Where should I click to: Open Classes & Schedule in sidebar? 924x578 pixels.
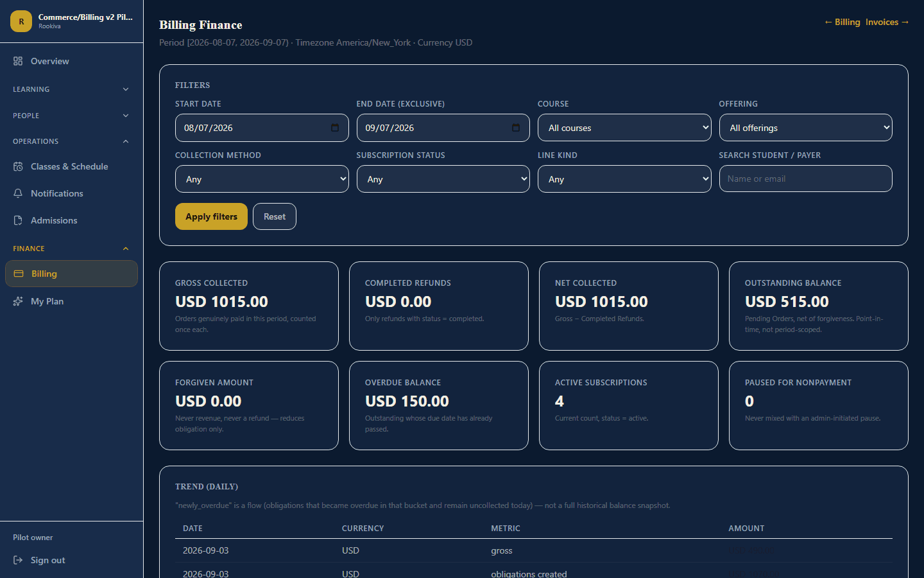click(71, 166)
